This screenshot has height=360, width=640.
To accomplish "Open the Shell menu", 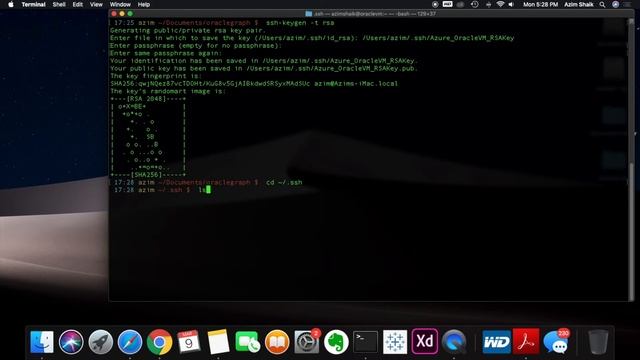I will click(59, 4).
